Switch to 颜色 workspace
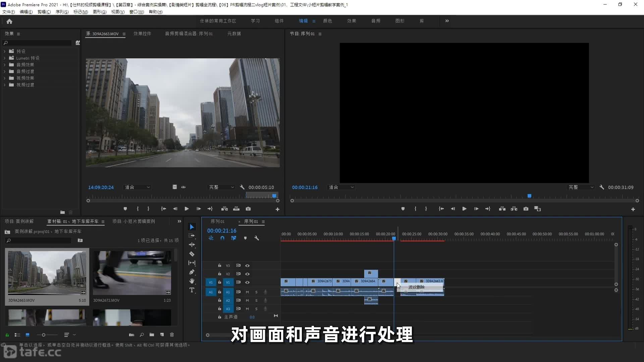This screenshot has width=644, height=362. coord(327,21)
